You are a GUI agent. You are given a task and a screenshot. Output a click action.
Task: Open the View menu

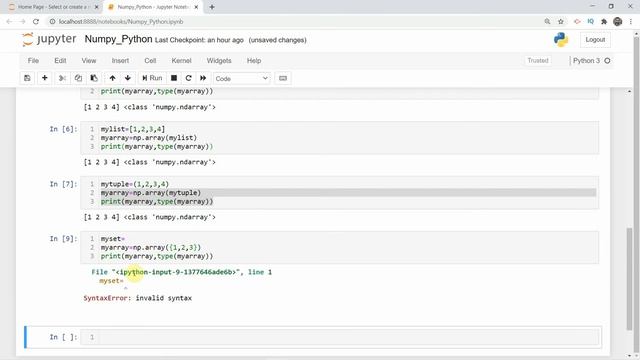[x=89, y=60]
